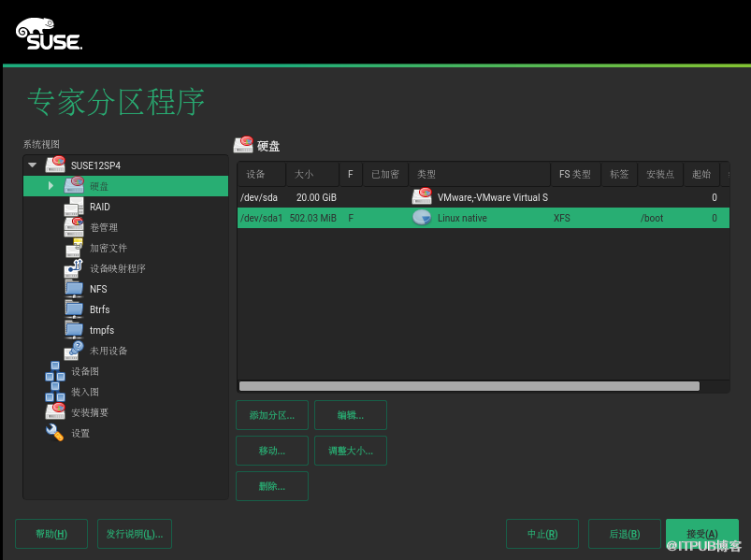Open the 设备图 view
Image resolution: width=751 pixels, height=560 pixels.
point(85,371)
